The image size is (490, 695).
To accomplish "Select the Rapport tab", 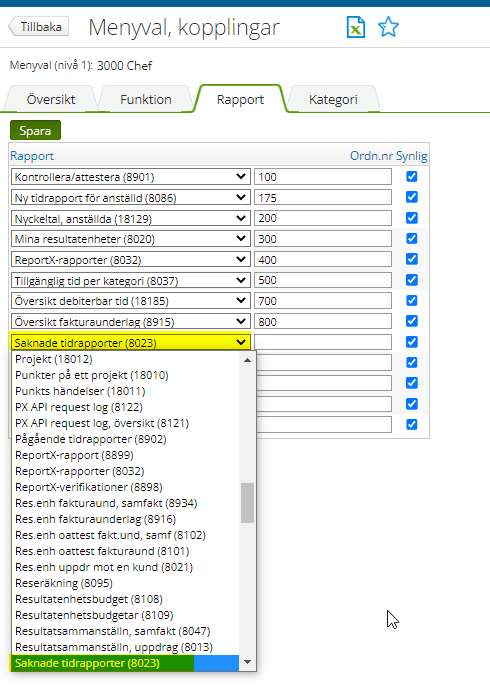I will pyautogui.click(x=240, y=99).
